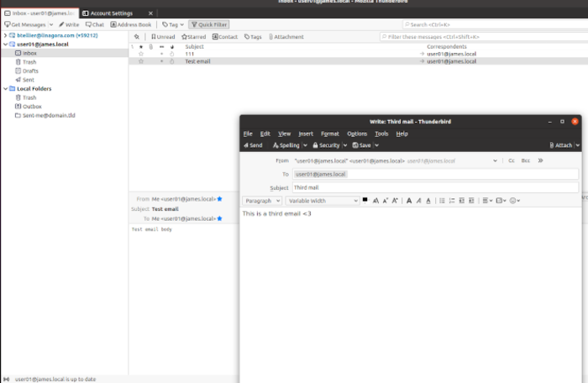This screenshot has width=588, height=383.
Task: Insert a numbered list in message
Action: point(452,201)
